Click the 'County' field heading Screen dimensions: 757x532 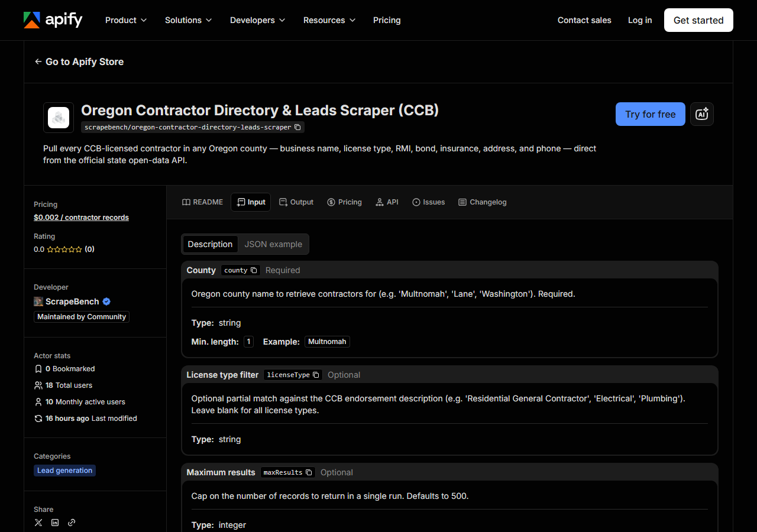click(x=201, y=270)
